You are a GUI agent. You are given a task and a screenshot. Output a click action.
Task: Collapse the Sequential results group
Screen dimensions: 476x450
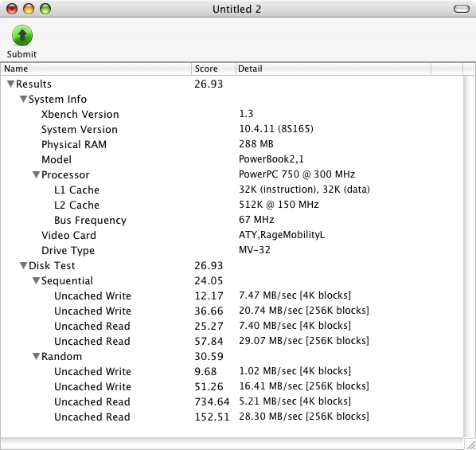[x=36, y=281]
